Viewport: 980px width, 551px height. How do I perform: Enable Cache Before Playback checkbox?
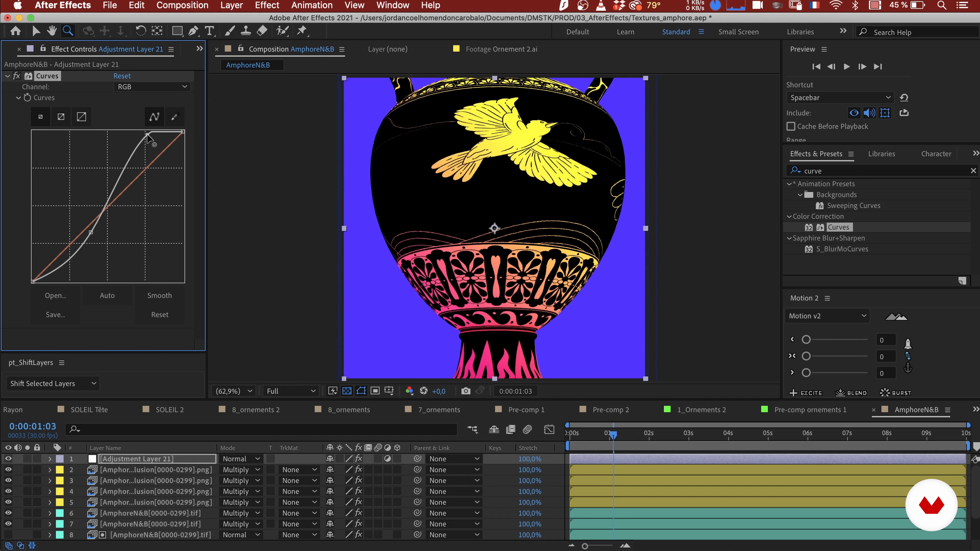(x=791, y=126)
